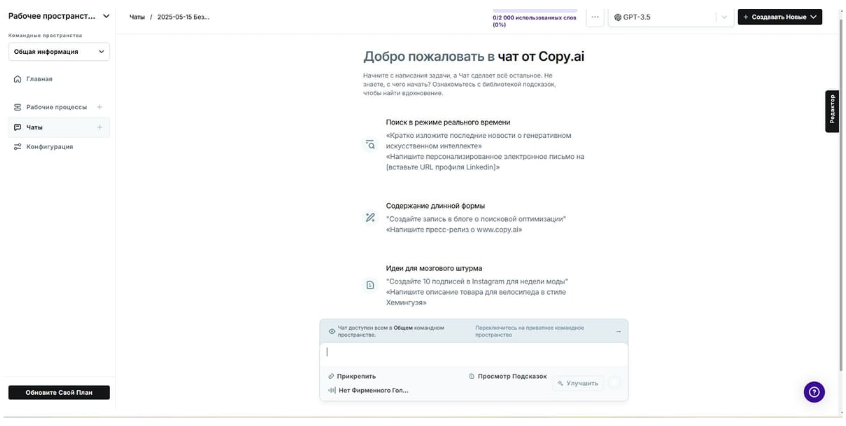Screen dimensions: 846x426
Task: Click the used words progress bar
Action: [535, 10]
